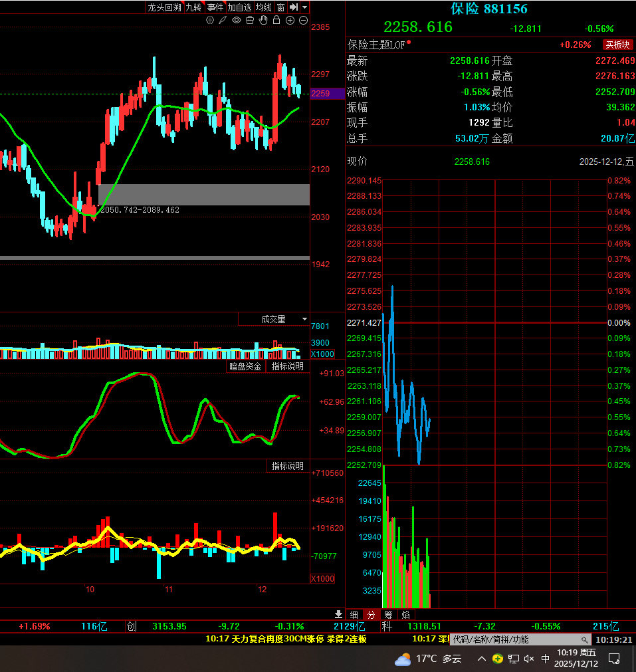The image size is (636, 672).
Task: Click the gray gap zone rectangle
Action: click(204, 195)
